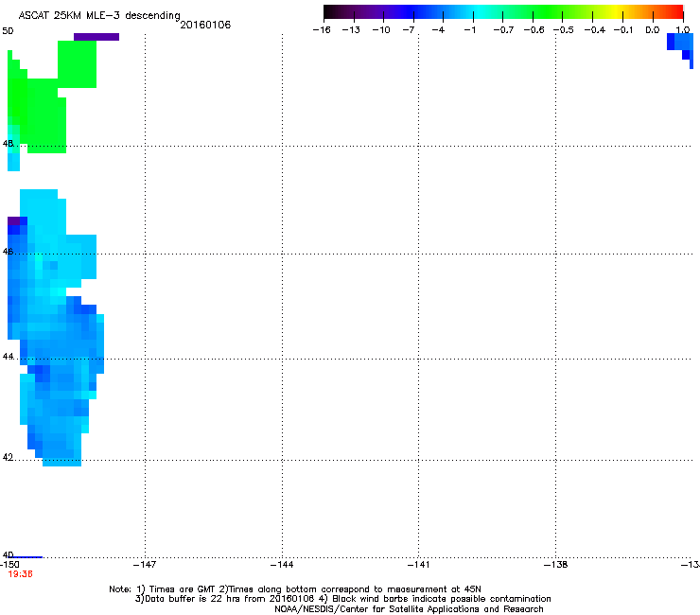This screenshot has height=615, width=700.
Task: Click the color bar label -0.4
Action: coord(595,30)
